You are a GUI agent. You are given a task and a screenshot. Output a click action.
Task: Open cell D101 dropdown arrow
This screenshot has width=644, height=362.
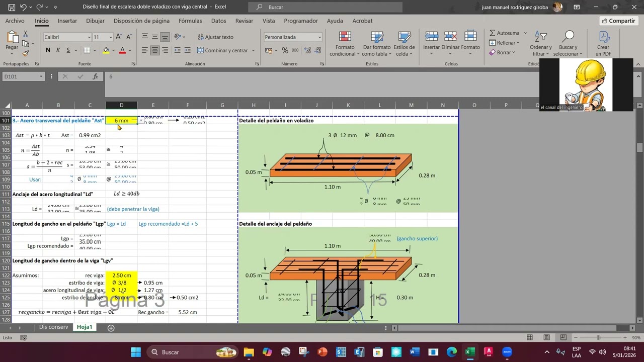141,121
